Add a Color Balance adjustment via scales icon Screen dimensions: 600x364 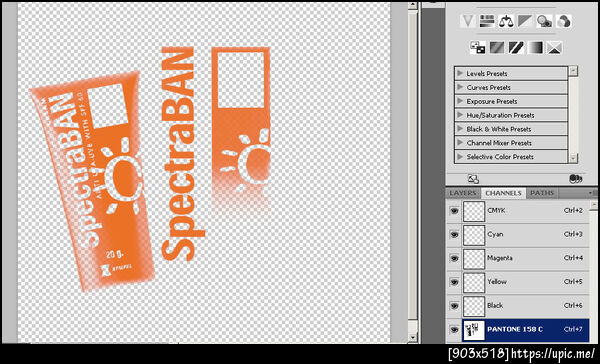[x=506, y=21]
